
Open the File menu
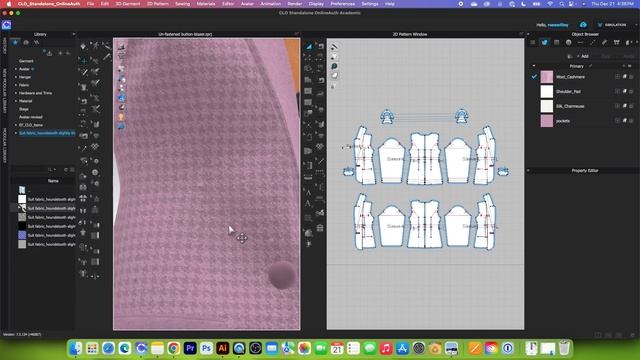[90, 4]
